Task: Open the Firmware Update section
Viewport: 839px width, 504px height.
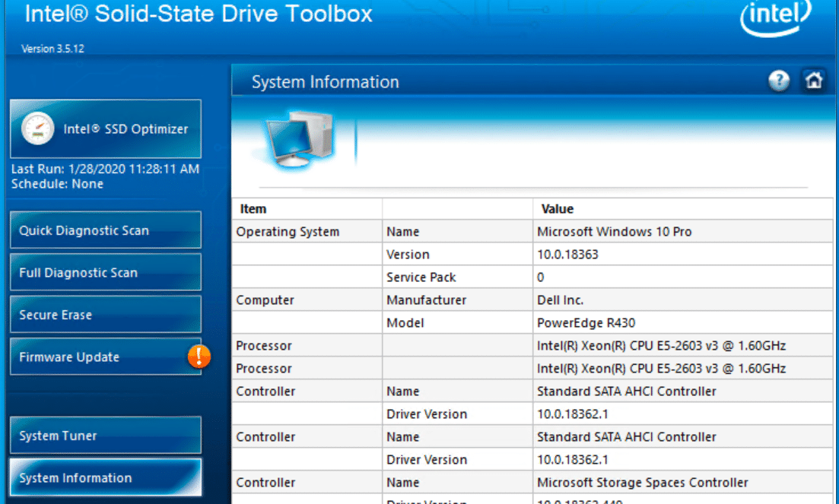Action: 106,357
